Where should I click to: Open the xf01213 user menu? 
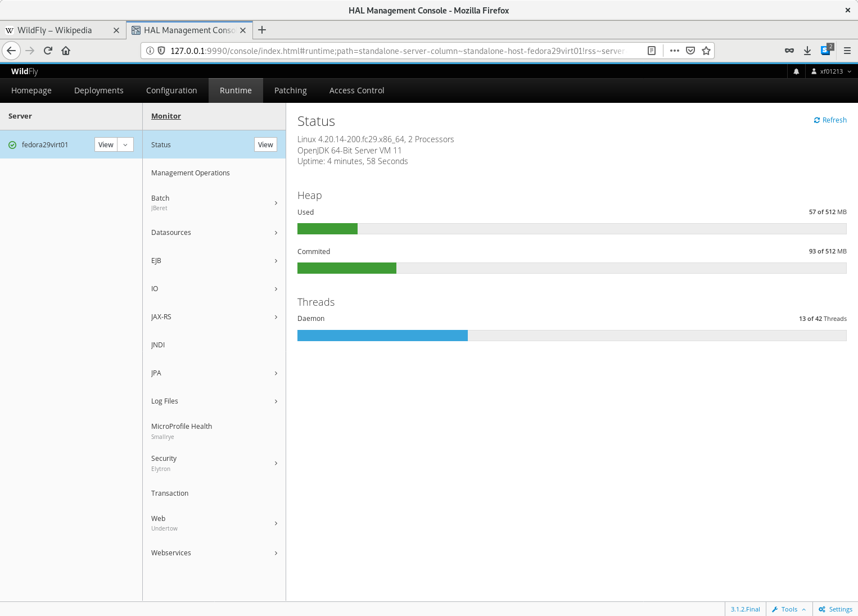[x=831, y=71]
